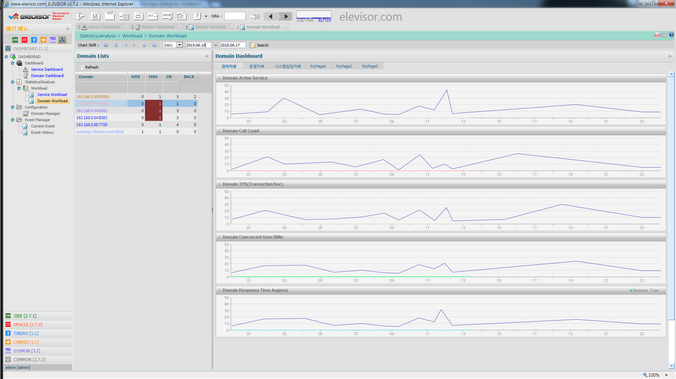Collapse Domain Concurrent User/5Min chart panel
This screenshot has height=379, width=676.
coord(219,237)
